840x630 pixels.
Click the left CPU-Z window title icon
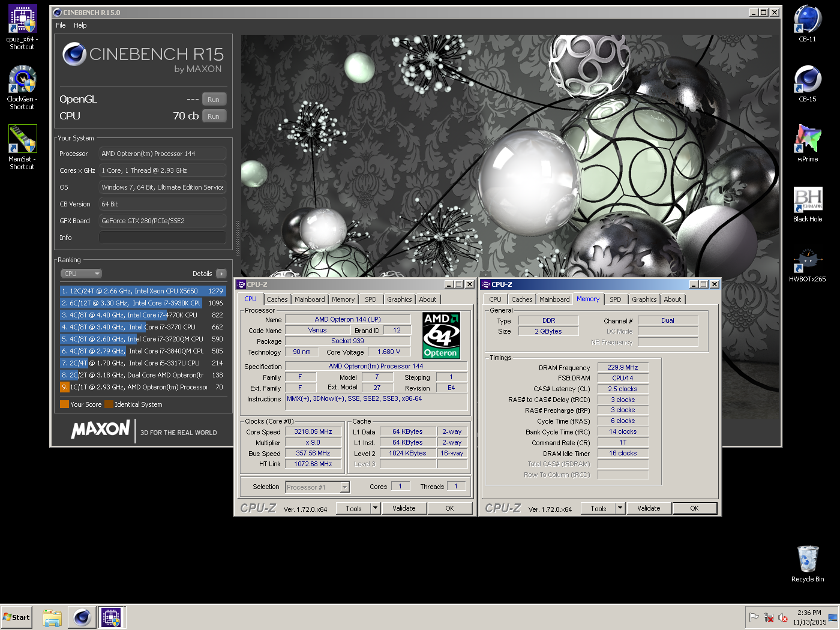click(241, 284)
